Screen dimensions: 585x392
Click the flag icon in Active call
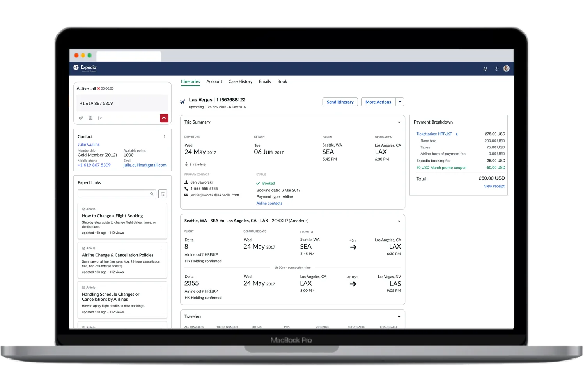click(x=100, y=118)
